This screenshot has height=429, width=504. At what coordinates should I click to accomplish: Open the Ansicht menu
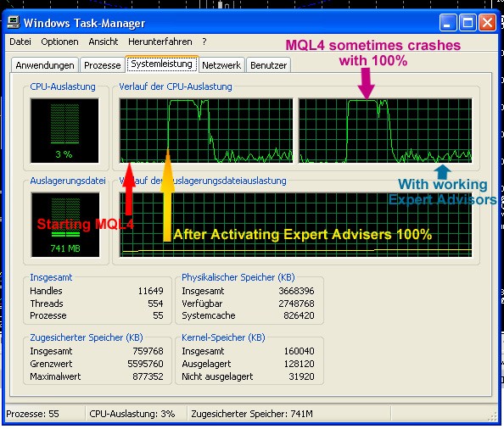click(104, 42)
